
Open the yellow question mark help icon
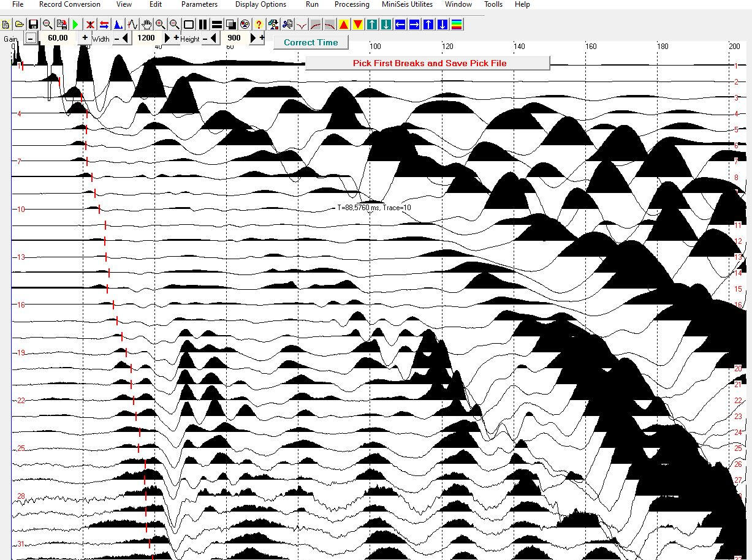259,25
